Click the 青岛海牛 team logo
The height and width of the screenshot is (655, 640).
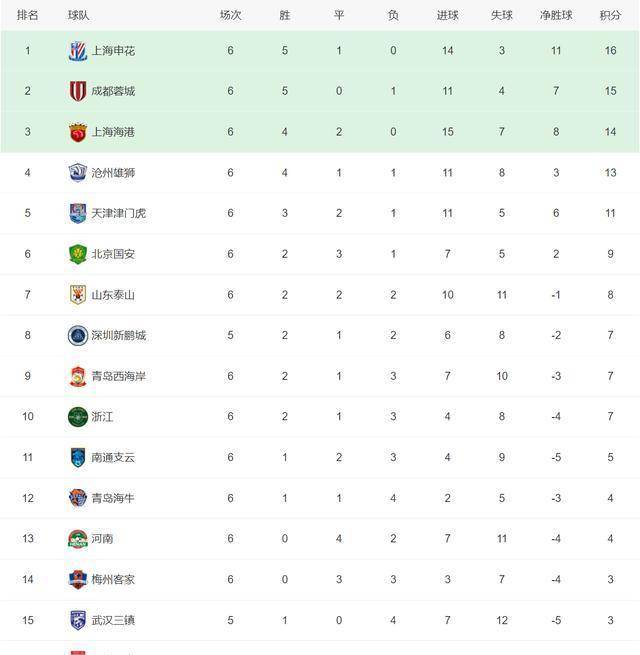pos(78,498)
